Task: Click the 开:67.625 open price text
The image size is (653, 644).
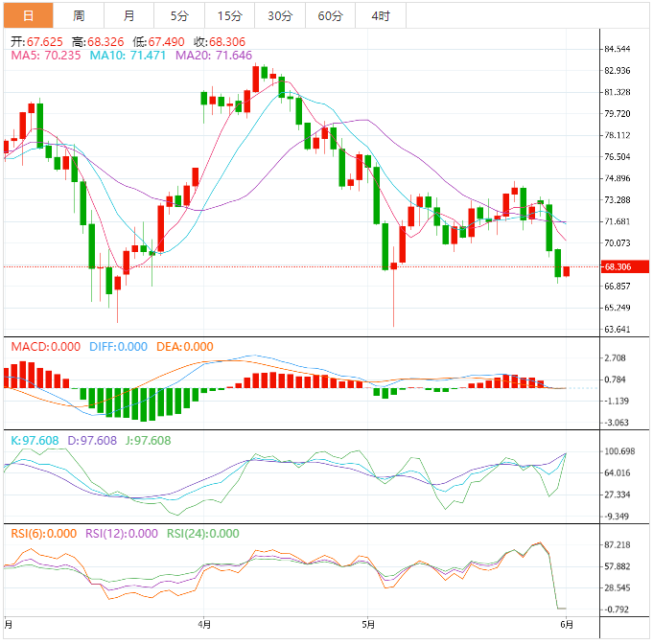Action: (x=36, y=41)
